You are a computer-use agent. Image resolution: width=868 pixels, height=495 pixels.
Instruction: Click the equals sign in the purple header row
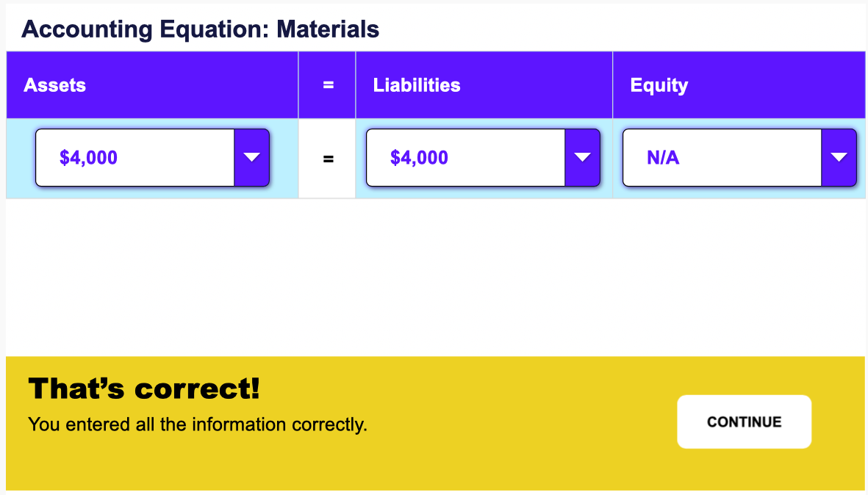(328, 85)
